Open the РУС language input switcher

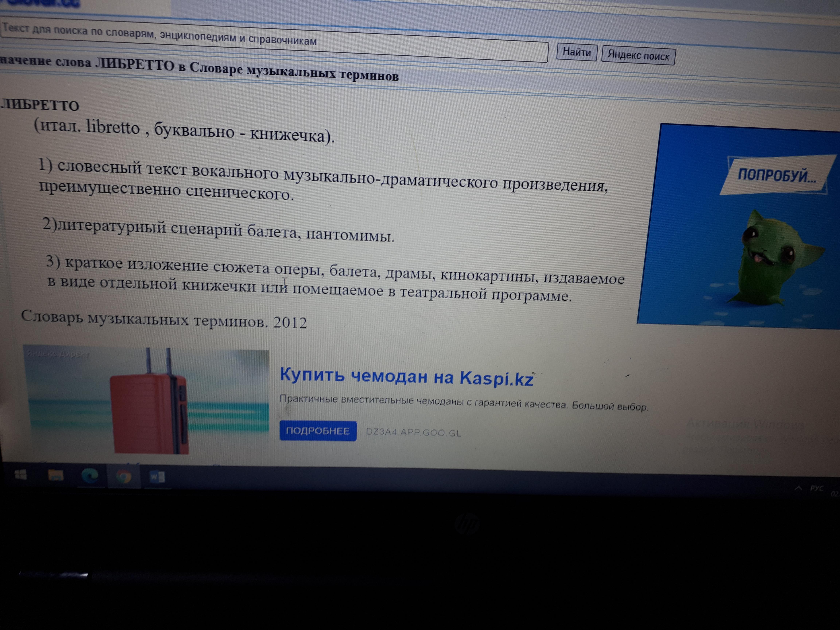click(x=817, y=489)
